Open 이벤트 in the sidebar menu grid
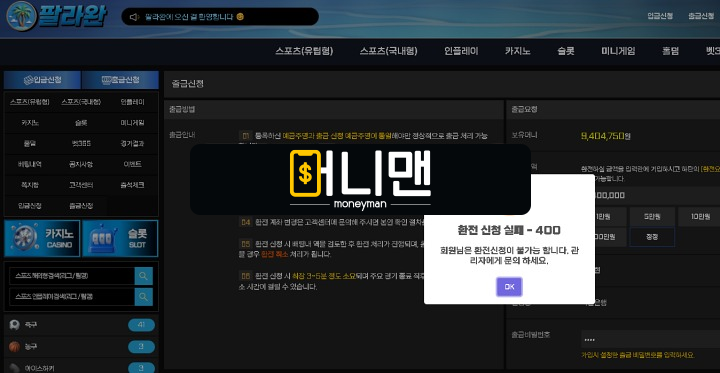 [x=133, y=164]
